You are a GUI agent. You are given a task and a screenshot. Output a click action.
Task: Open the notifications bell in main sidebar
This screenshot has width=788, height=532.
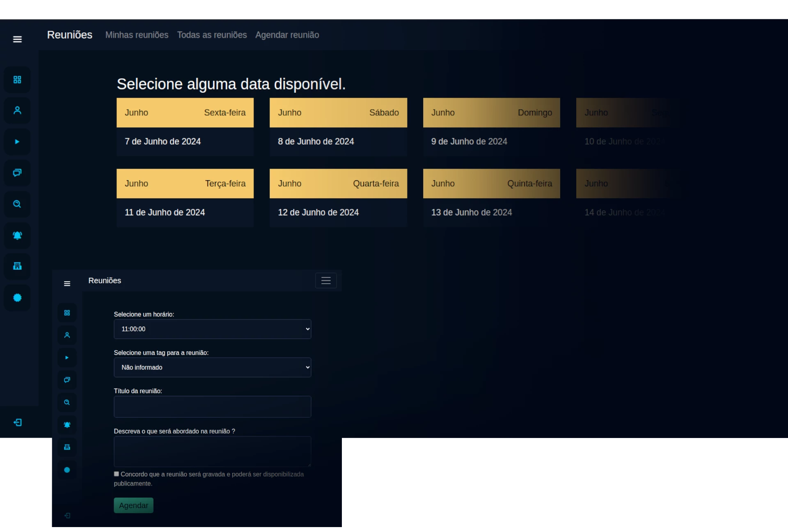click(17, 235)
